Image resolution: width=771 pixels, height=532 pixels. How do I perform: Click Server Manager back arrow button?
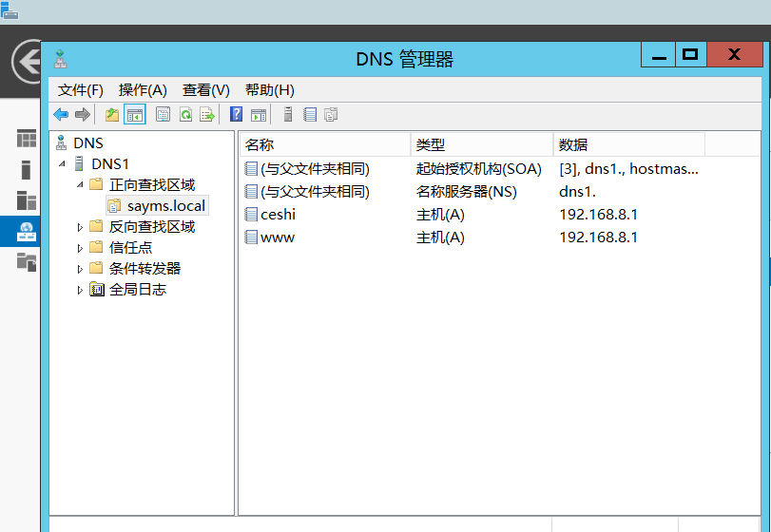27,62
